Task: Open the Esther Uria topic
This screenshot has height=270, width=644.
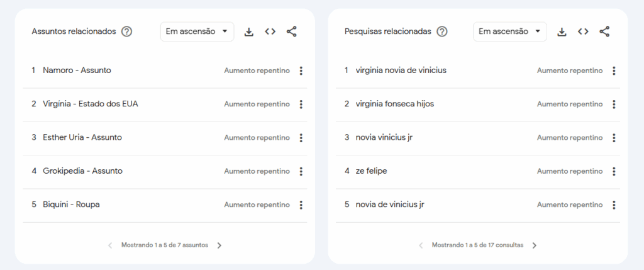Action: [82, 137]
